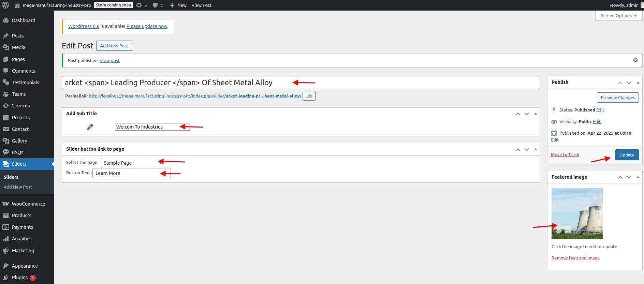
Task: Toggle the Add Sub Title panel
Action: 535,114
